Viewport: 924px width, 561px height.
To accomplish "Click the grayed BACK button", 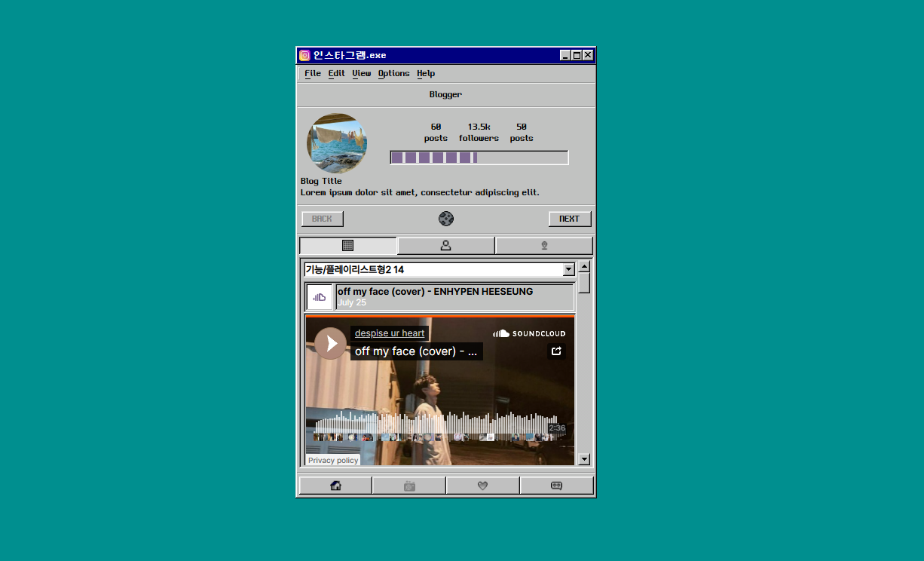I will pyautogui.click(x=323, y=219).
